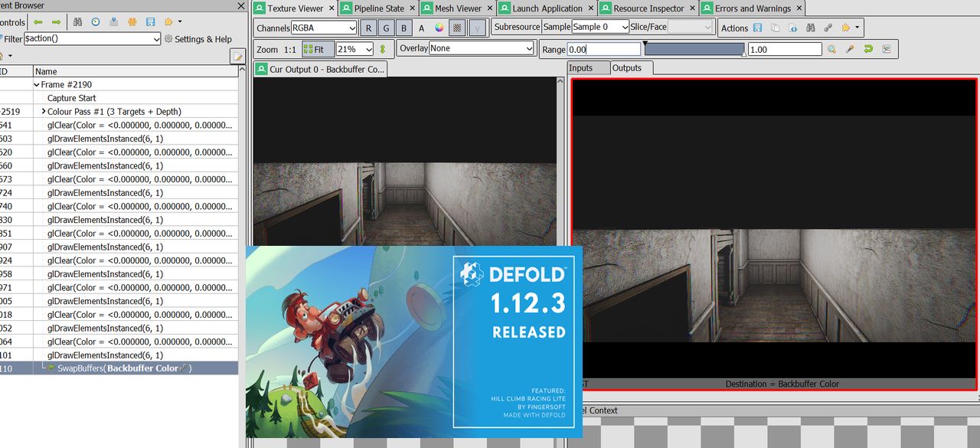Toggle the red channel R button
The image size is (980, 448).
[368, 28]
